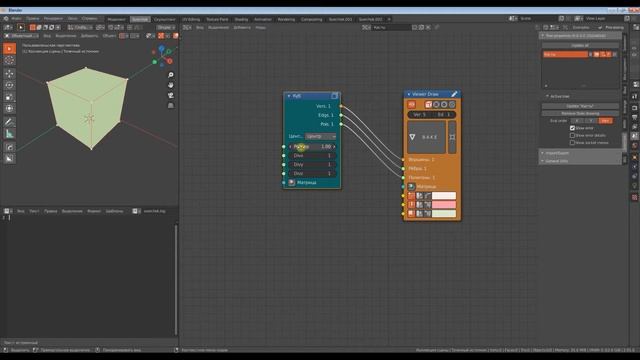This screenshot has width=640, height=360.
Task: Switch to the Compositing workspace tab
Action: pos(311,19)
